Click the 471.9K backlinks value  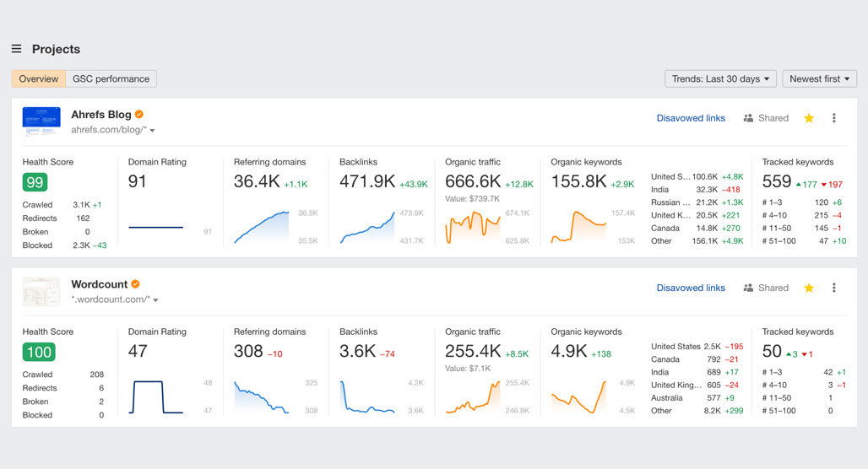(x=367, y=181)
